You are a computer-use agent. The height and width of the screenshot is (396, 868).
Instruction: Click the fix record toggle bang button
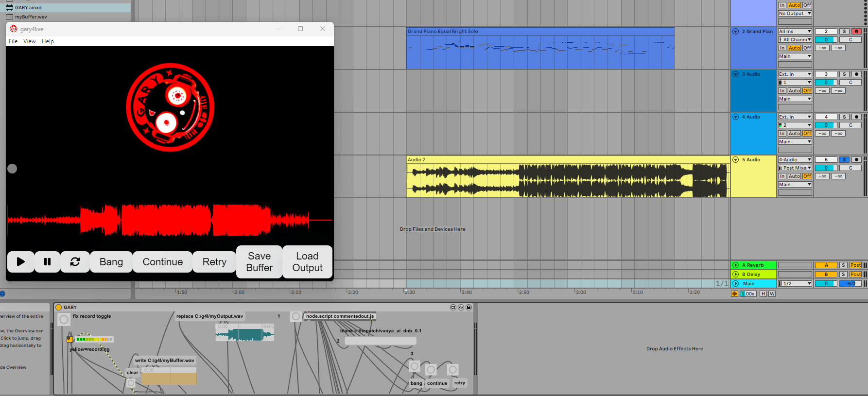click(64, 319)
